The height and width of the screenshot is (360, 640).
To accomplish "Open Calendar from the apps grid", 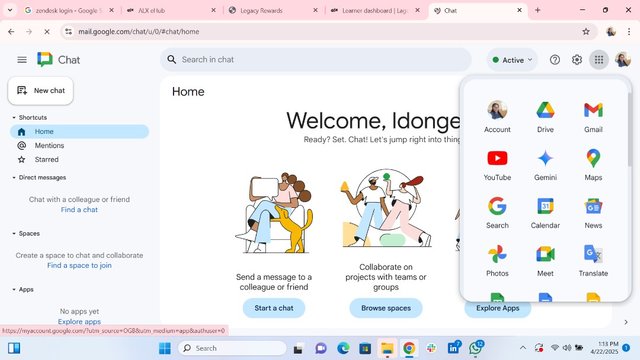I will tap(545, 213).
